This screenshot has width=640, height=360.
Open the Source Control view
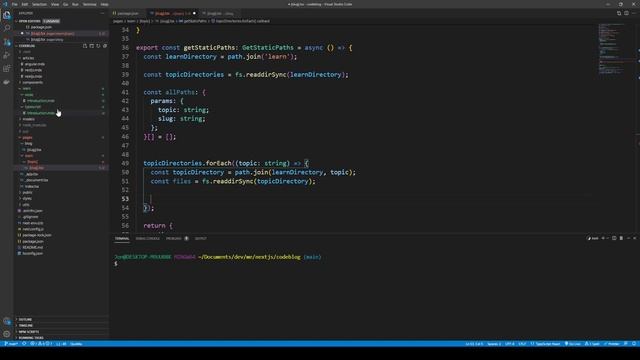coord(7,42)
